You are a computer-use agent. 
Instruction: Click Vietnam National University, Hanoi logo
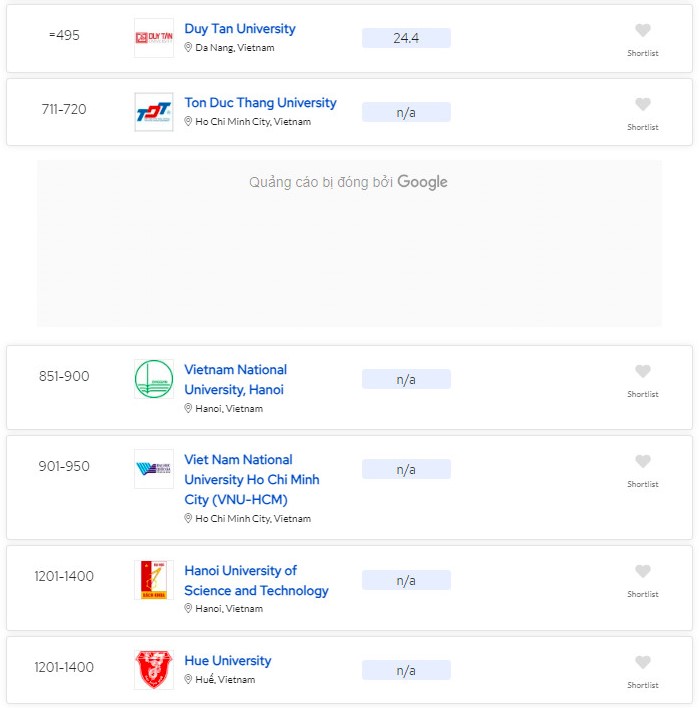pyautogui.click(x=154, y=379)
